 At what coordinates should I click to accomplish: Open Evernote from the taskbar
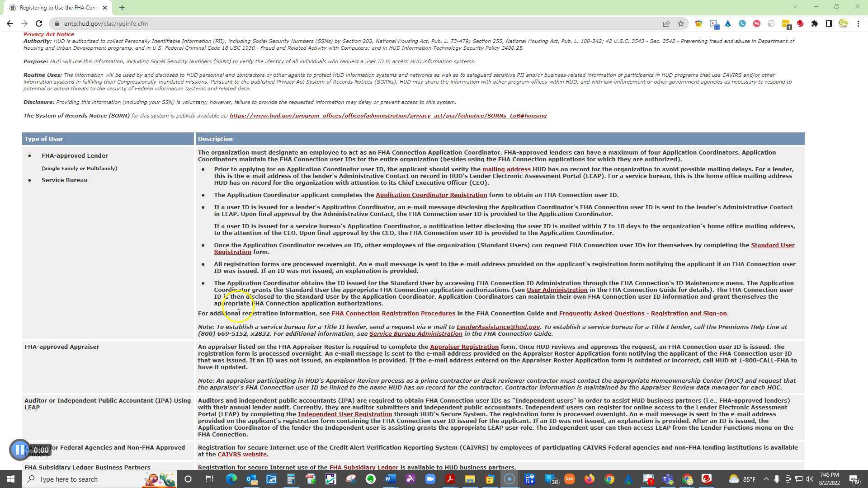click(371, 479)
